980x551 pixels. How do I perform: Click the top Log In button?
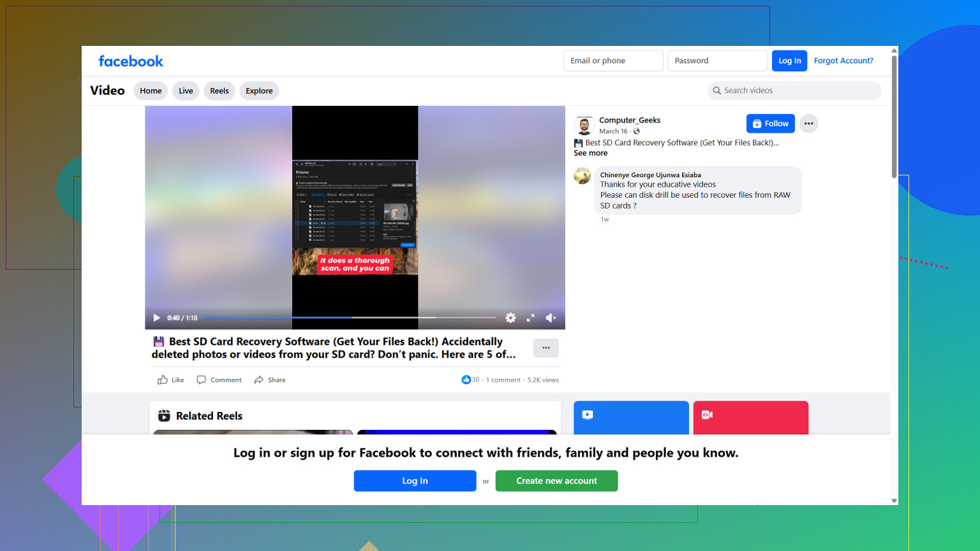tap(789, 61)
